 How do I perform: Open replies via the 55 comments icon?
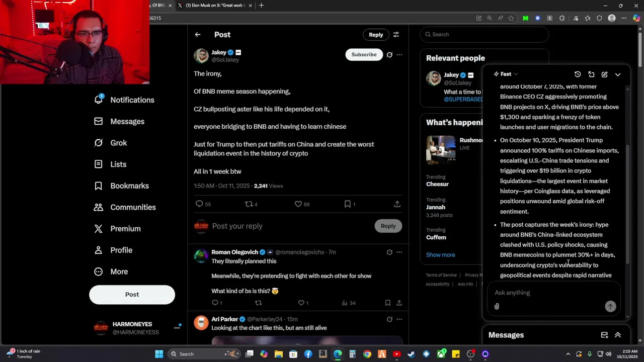pos(200,204)
